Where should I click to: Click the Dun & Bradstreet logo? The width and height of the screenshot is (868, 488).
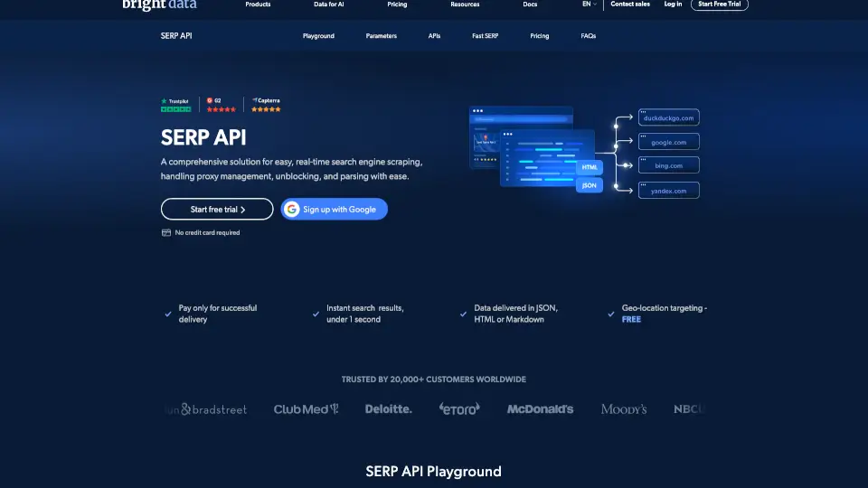(206, 409)
